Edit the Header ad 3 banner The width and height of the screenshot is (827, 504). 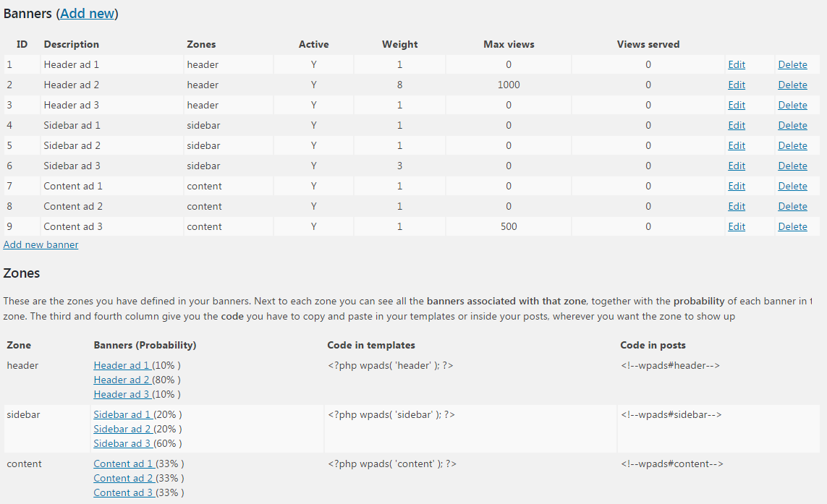(737, 105)
